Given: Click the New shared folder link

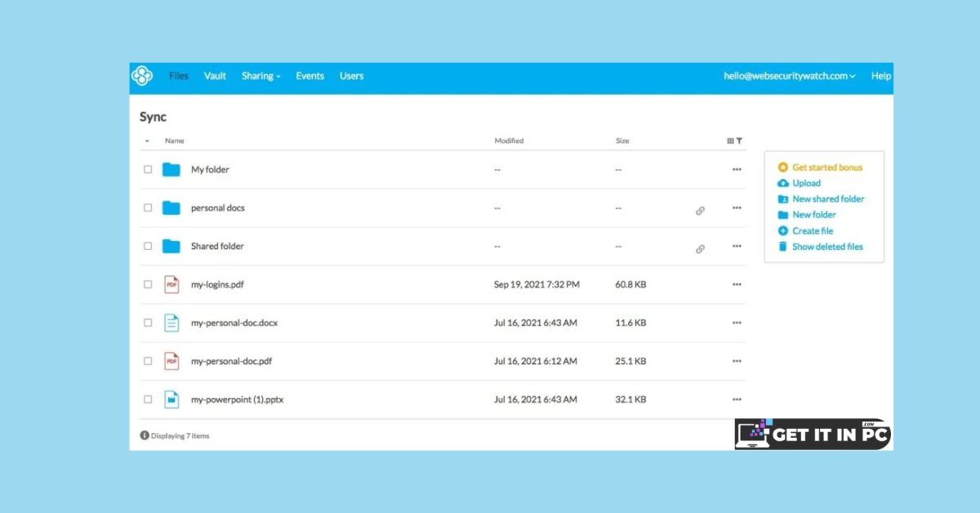Looking at the screenshot, I should coord(828,199).
